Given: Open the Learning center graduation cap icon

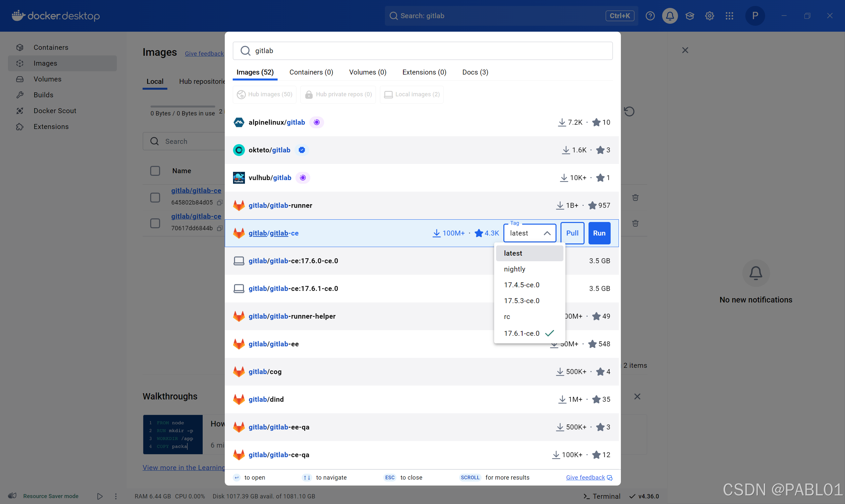Looking at the screenshot, I should coord(690,16).
